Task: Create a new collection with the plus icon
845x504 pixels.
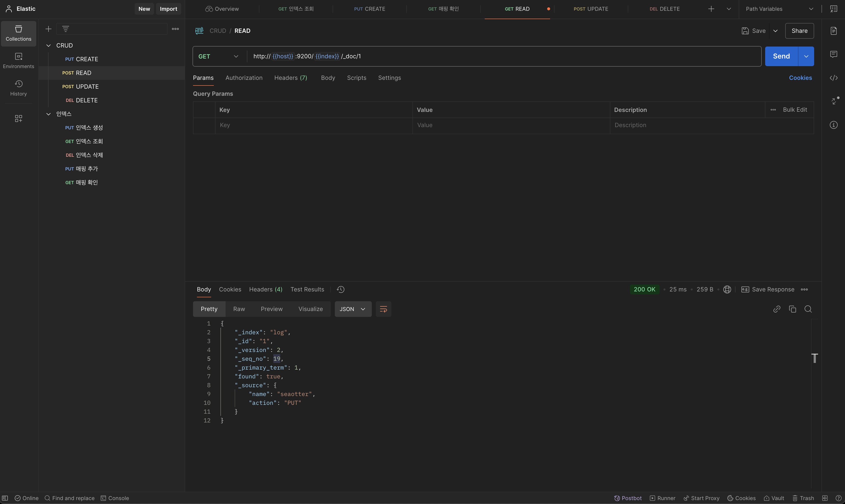Action: point(48,29)
